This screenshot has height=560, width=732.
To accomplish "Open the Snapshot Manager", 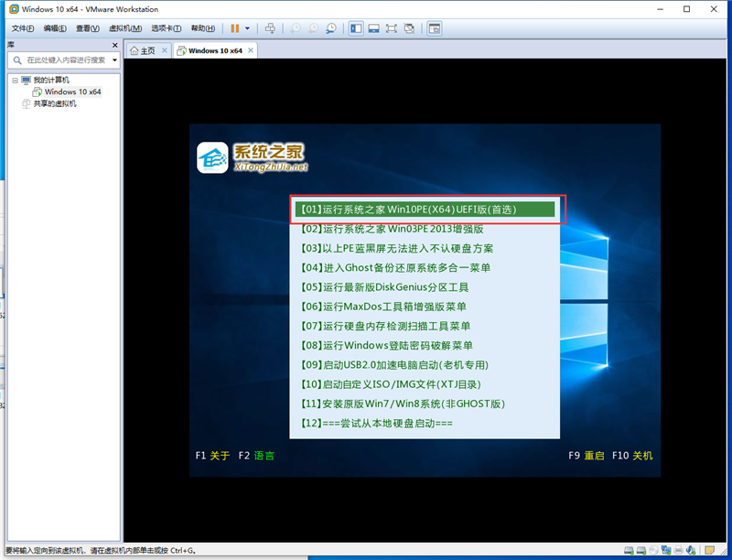I will click(x=330, y=28).
